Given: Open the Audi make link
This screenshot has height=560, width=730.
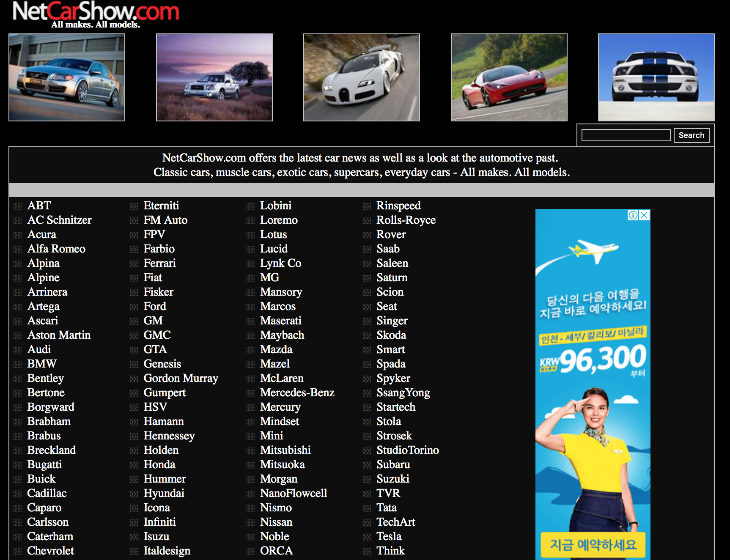Looking at the screenshot, I should (39, 349).
